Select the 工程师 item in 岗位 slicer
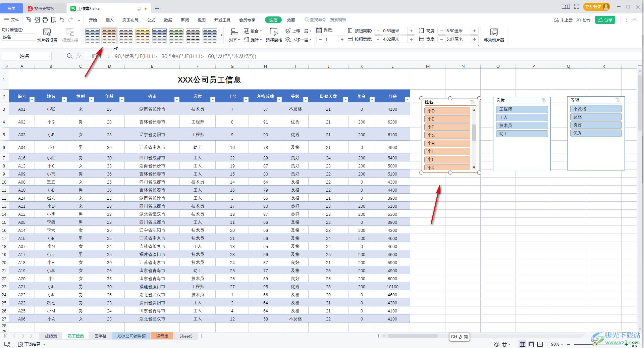 (522, 109)
